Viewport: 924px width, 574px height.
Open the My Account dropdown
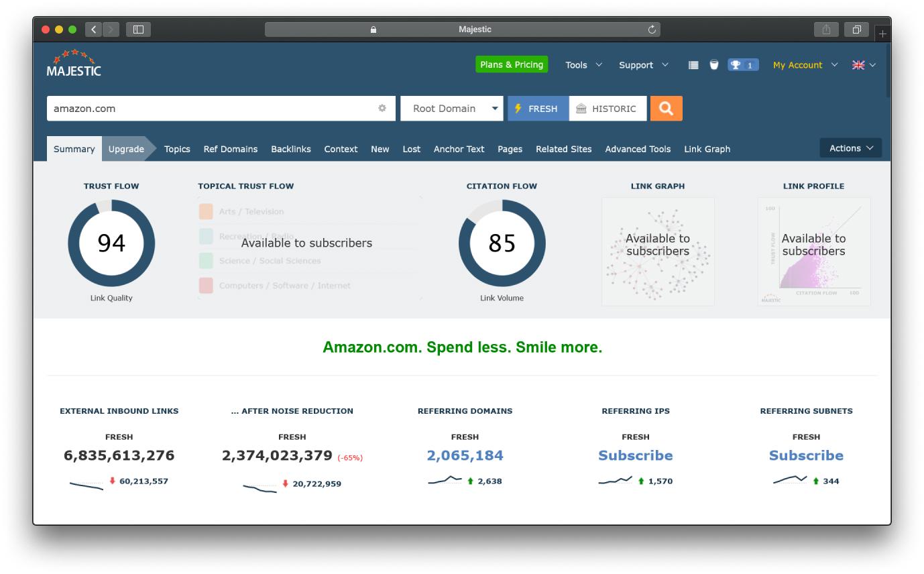(805, 65)
